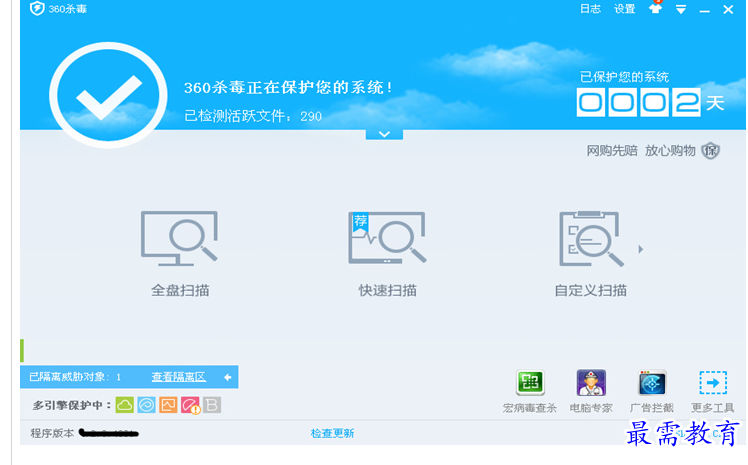Expand arrow beside custom scan icon
Image resolution: width=748 pixels, height=465 pixels.
click(x=641, y=249)
